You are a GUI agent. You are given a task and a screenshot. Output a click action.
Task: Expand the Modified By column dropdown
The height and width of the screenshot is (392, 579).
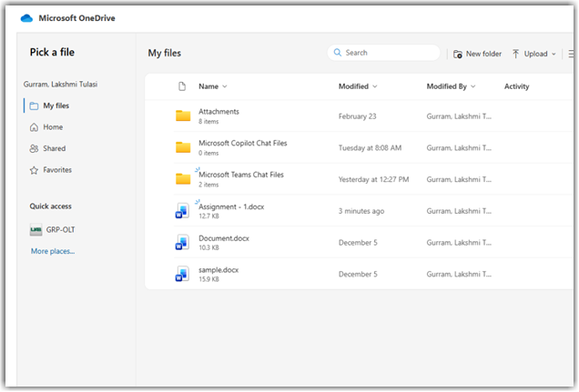pos(475,86)
